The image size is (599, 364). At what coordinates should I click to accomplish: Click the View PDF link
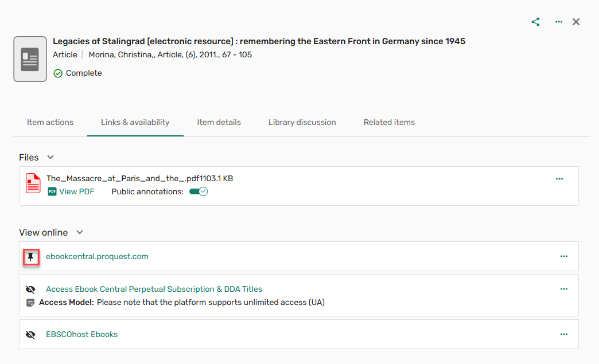[x=76, y=191]
